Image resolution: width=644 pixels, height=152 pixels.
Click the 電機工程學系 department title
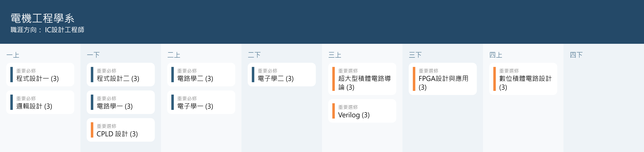[43, 19]
